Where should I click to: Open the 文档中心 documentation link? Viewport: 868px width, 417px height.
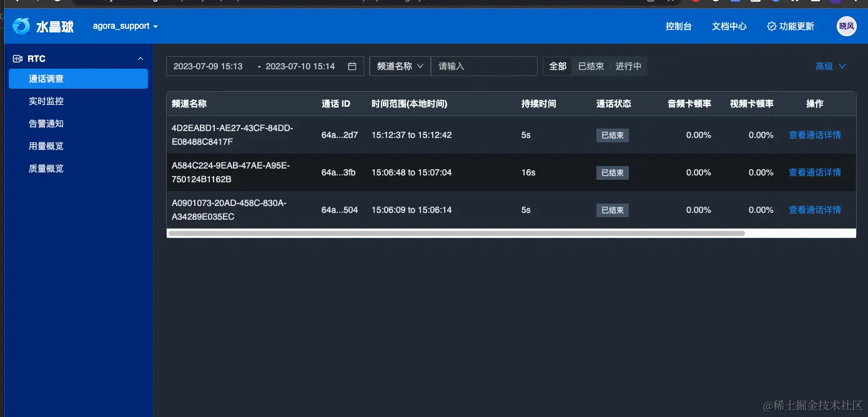click(x=729, y=26)
